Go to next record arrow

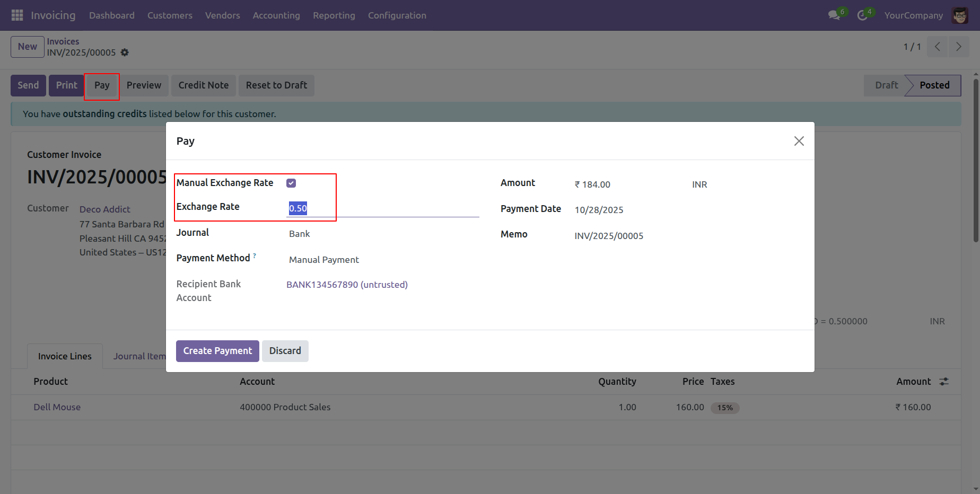point(958,47)
